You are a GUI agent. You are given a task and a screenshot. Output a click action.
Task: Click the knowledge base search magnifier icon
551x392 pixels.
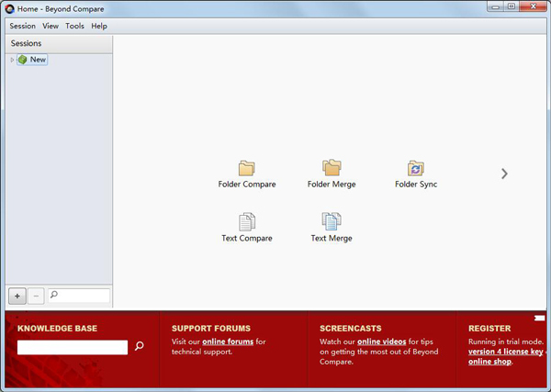[140, 346]
